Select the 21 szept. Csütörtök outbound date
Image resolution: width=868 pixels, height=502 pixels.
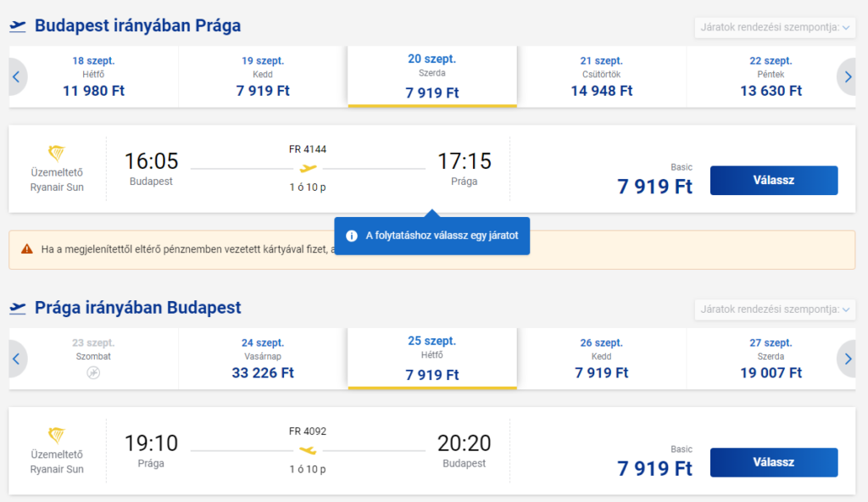[602, 77]
